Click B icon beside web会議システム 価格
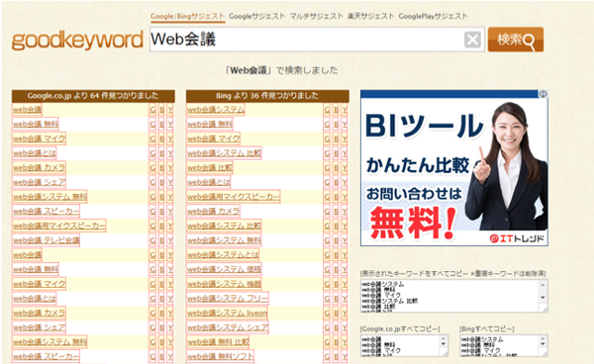 [336, 269]
